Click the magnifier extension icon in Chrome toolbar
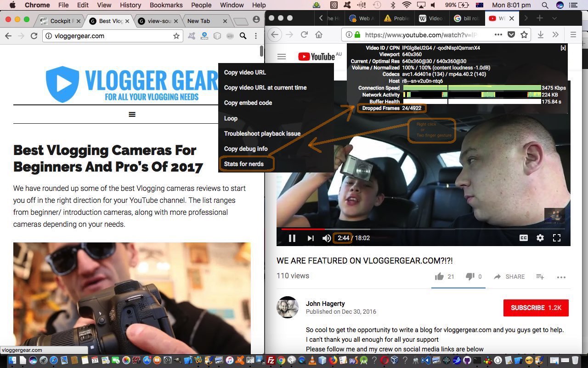This screenshot has height=368, width=588. coord(243,36)
